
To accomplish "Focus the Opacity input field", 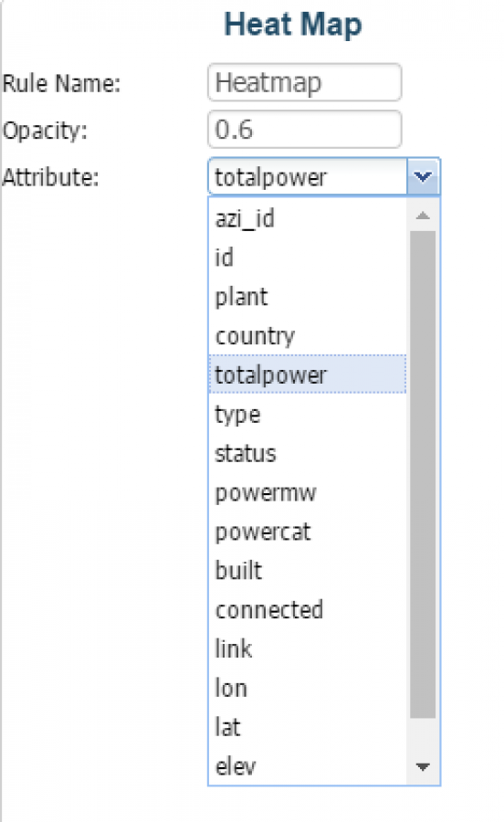I will pyautogui.click(x=304, y=129).
